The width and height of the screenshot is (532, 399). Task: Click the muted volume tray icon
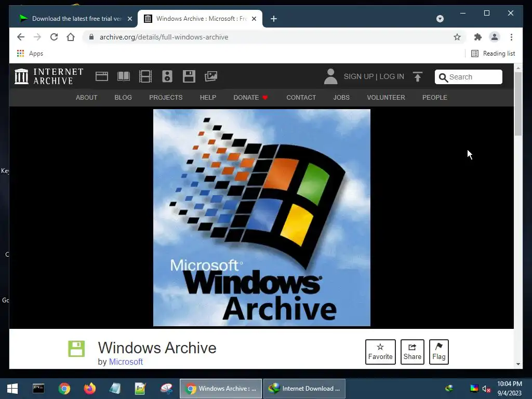(x=486, y=389)
